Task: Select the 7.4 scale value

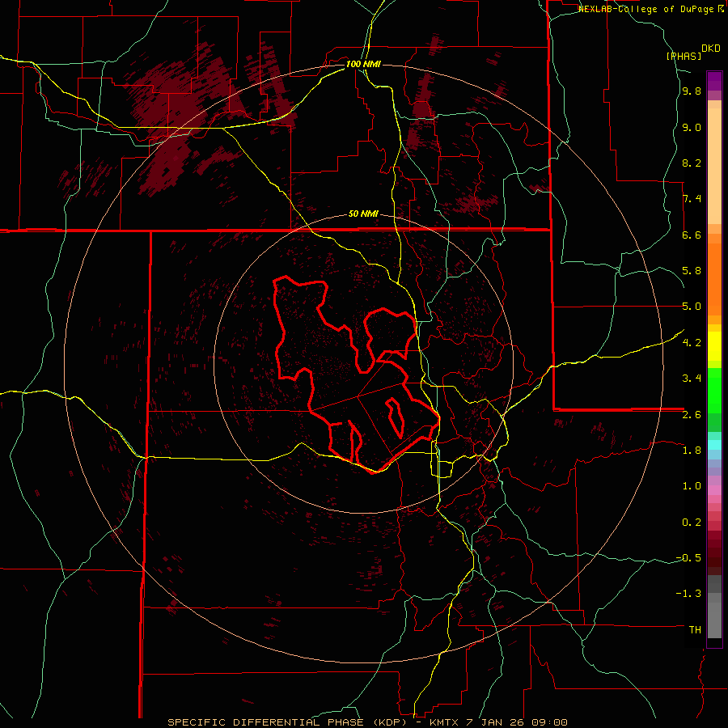Action: (692, 199)
